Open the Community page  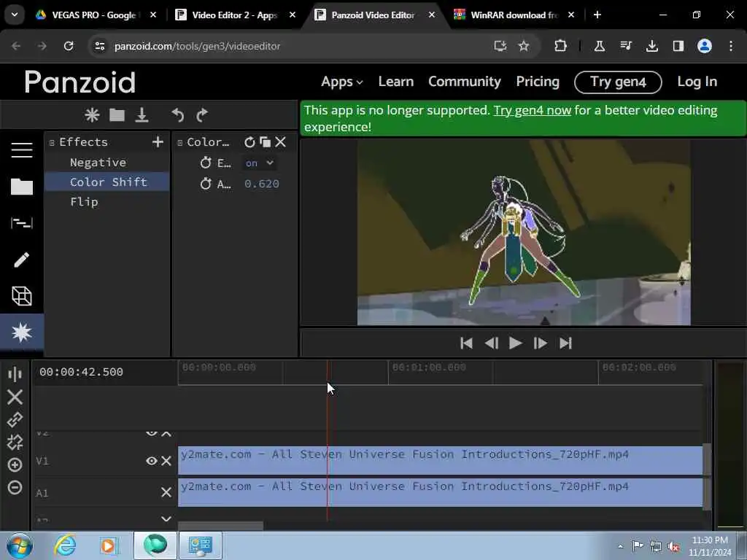[x=465, y=82]
